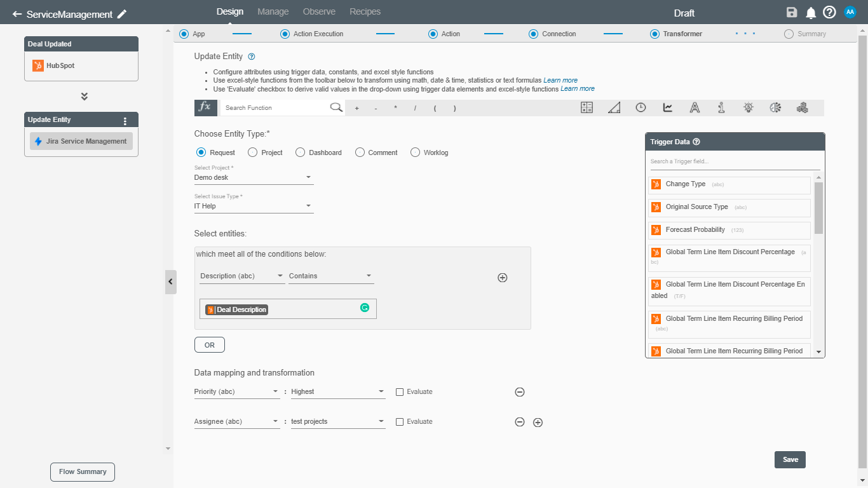
Task: Open the Contains operator dropdown
Action: click(331, 276)
